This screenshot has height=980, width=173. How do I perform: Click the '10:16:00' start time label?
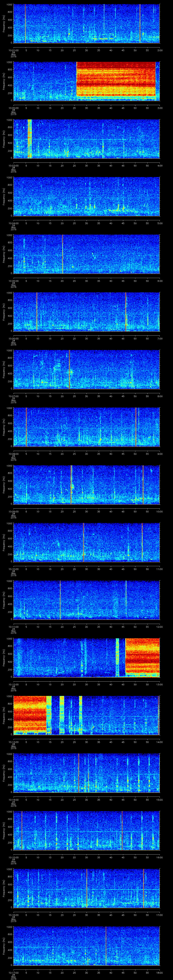[x=13, y=915]
